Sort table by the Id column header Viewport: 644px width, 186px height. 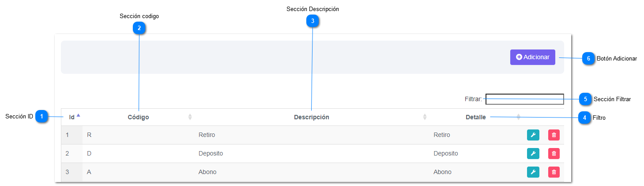coord(72,117)
